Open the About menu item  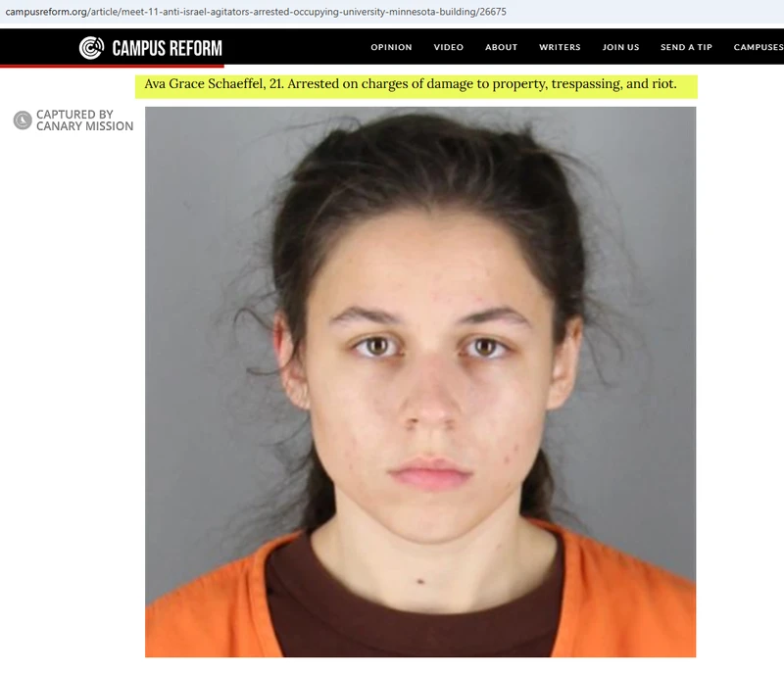[x=501, y=47]
